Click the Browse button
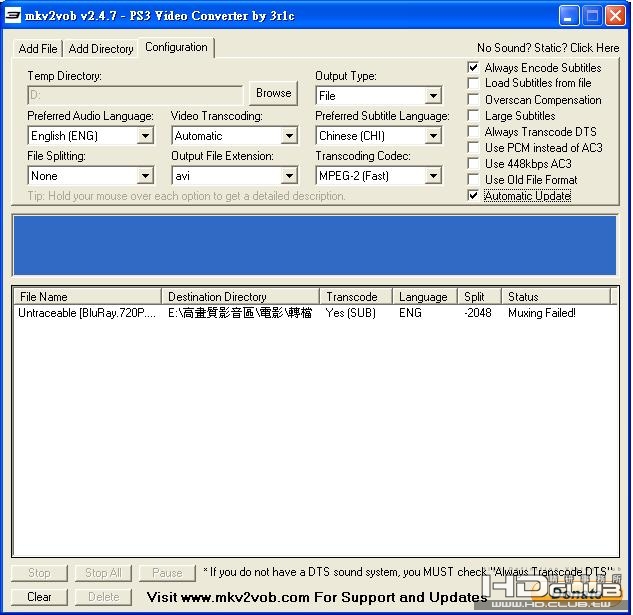Viewport: 633px width, 615px height. (x=273, y=93)
